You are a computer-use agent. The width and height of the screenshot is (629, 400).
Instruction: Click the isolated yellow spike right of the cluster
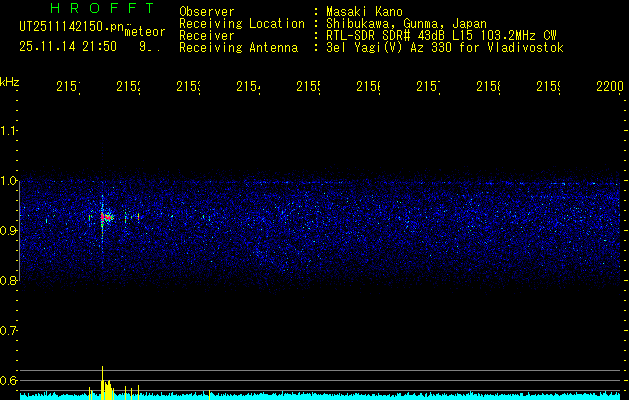[209, 395]
